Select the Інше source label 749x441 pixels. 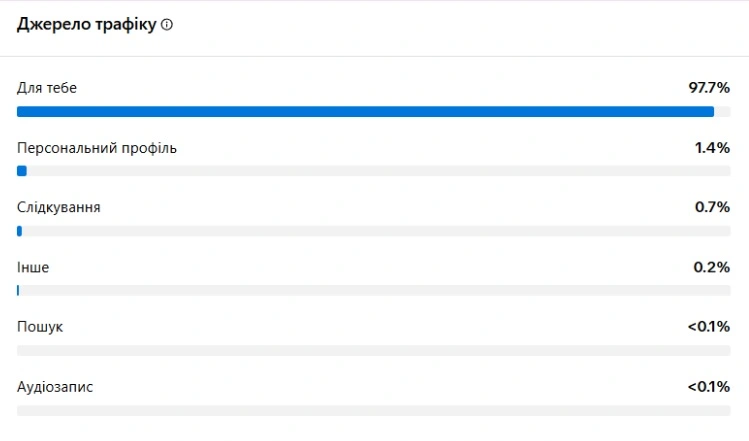pyautogui.click(x=33, y=267)
